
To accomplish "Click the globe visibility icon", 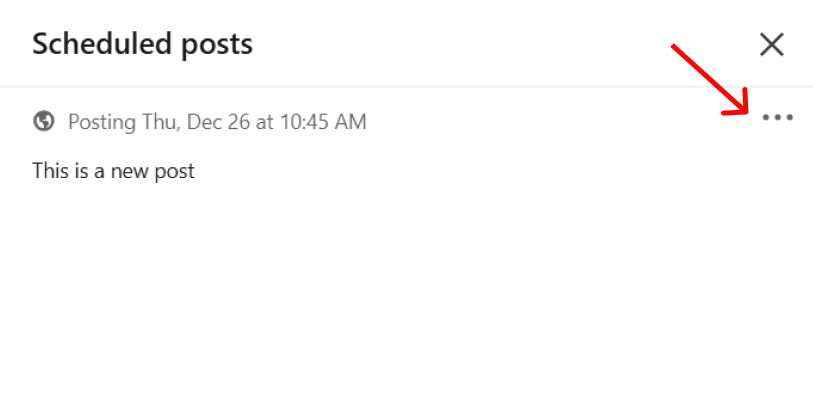I will 44,121.
